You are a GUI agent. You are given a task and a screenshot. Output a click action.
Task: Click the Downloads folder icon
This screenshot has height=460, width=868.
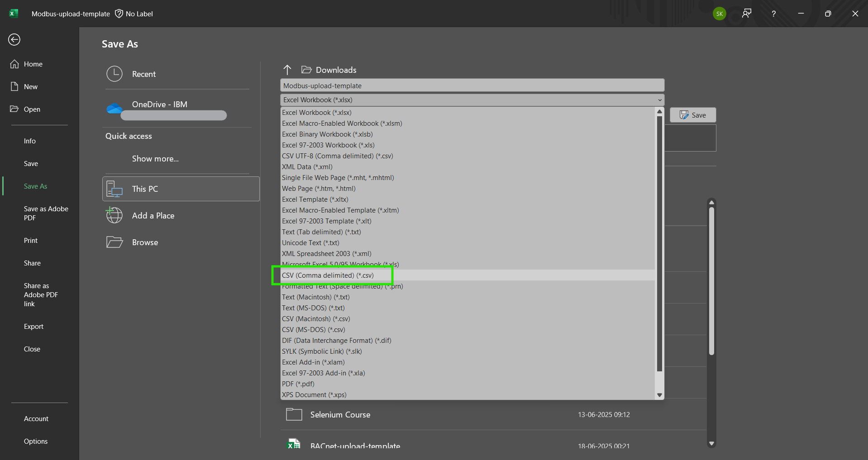[306, 70]
